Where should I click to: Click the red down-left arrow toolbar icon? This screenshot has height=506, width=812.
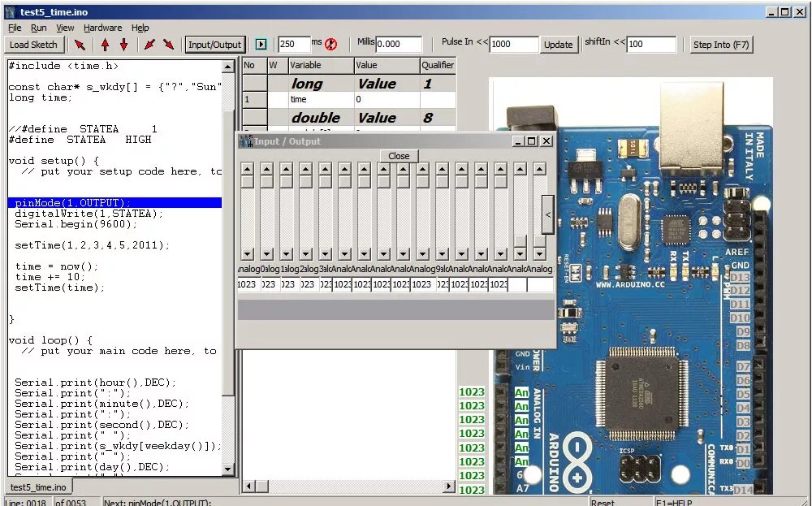149,45
